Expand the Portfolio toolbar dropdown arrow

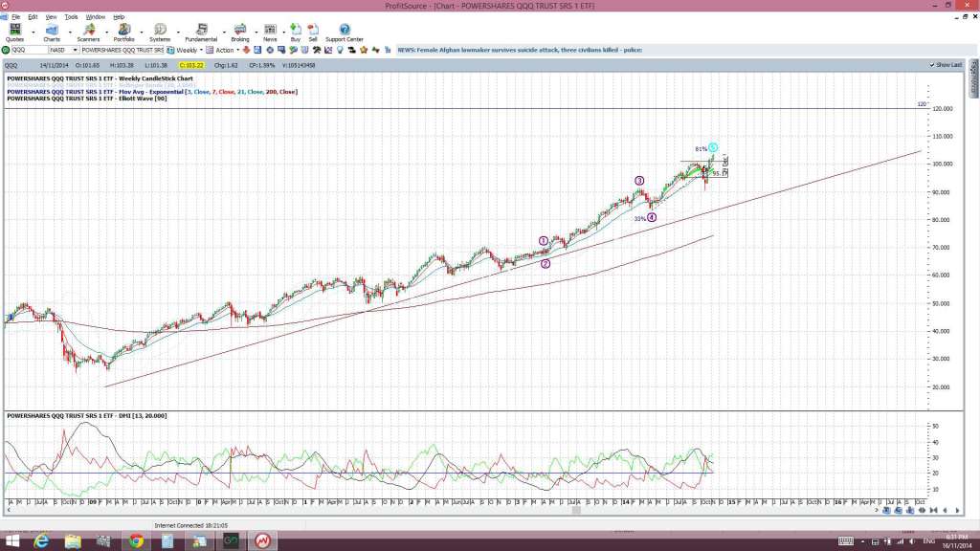tap(142, 33)
